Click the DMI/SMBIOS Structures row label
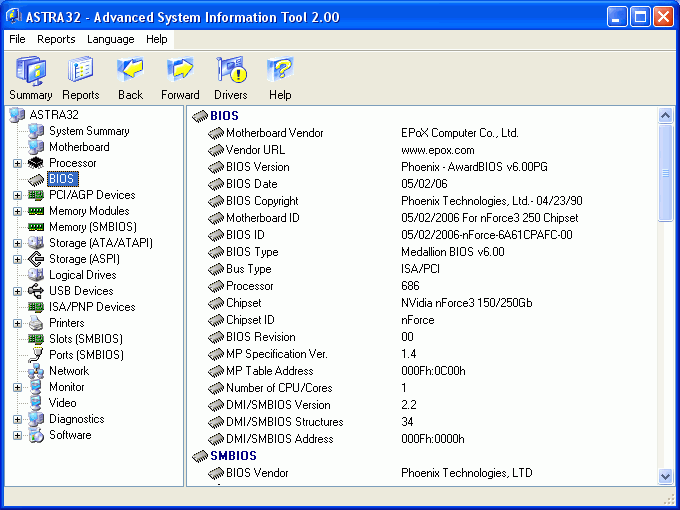The image size is (680, 510). [284, 422]
